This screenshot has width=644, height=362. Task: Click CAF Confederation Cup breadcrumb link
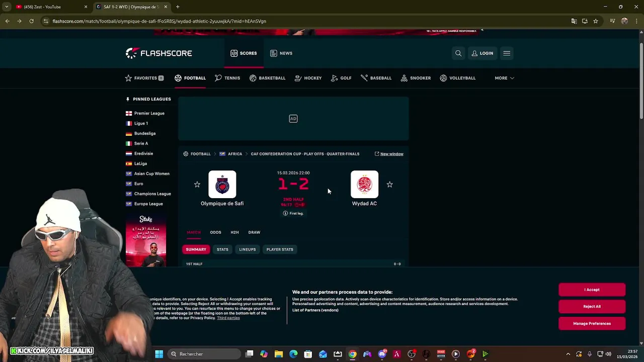click(x=305, y=154)
